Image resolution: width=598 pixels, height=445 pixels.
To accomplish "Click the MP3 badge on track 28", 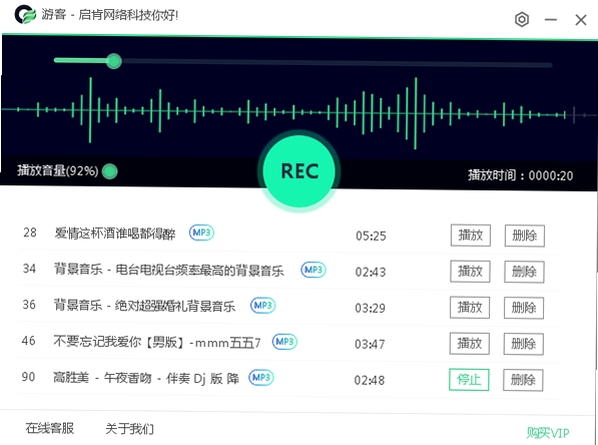I will tap(201, 232).
